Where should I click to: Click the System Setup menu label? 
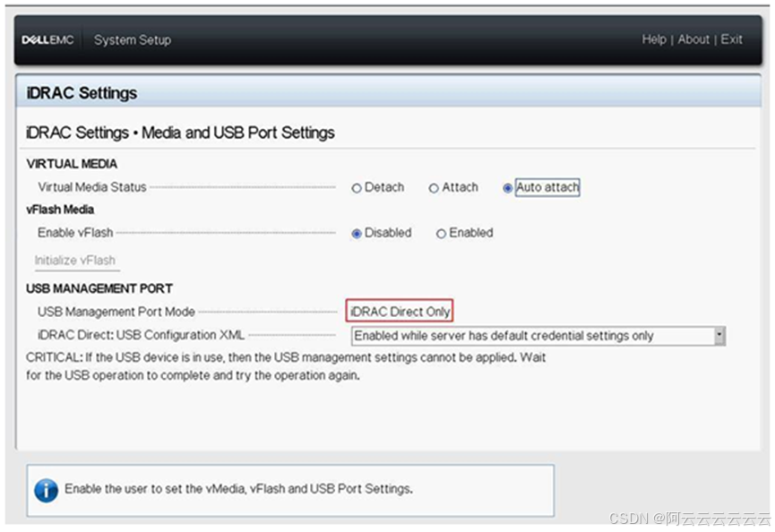point(132,39)
